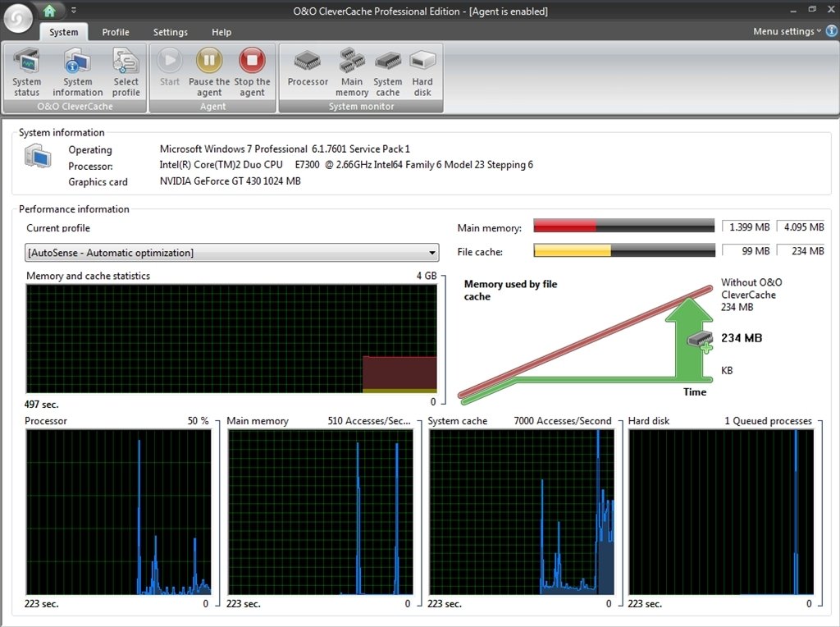This screenshot has height=627, width=840.
Task: Click the Main memory accesses graph
Action: point(321,512)
